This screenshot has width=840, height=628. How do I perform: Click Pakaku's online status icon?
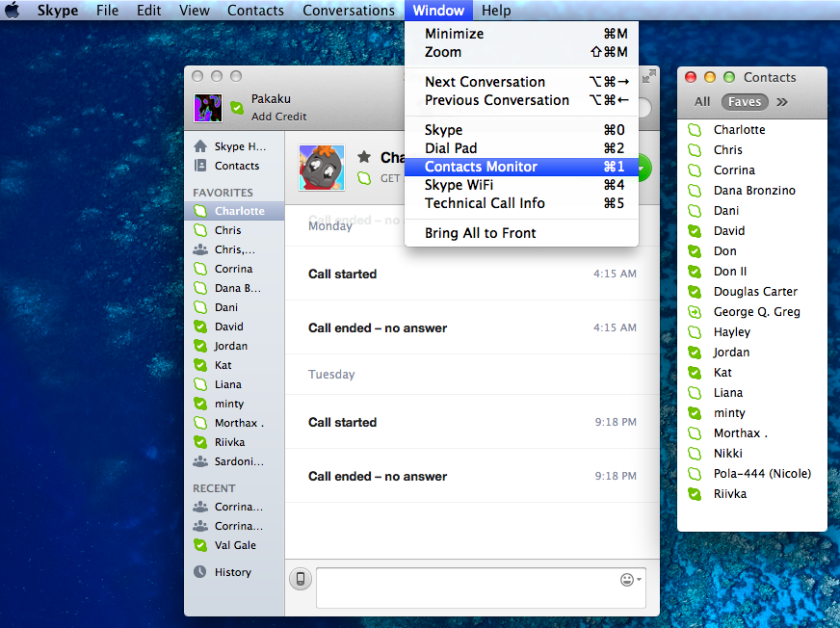(x=236, y=108)
